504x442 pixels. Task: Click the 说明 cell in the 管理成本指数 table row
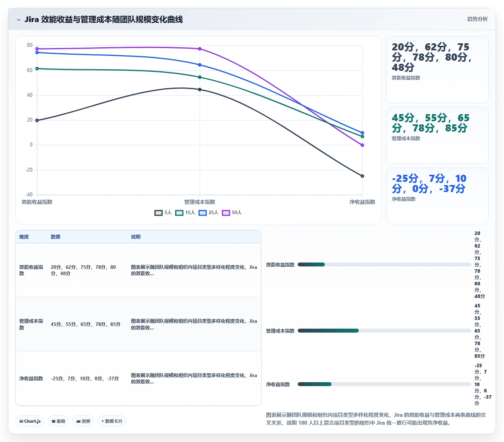pyautogui.click(x=194, y=324)
